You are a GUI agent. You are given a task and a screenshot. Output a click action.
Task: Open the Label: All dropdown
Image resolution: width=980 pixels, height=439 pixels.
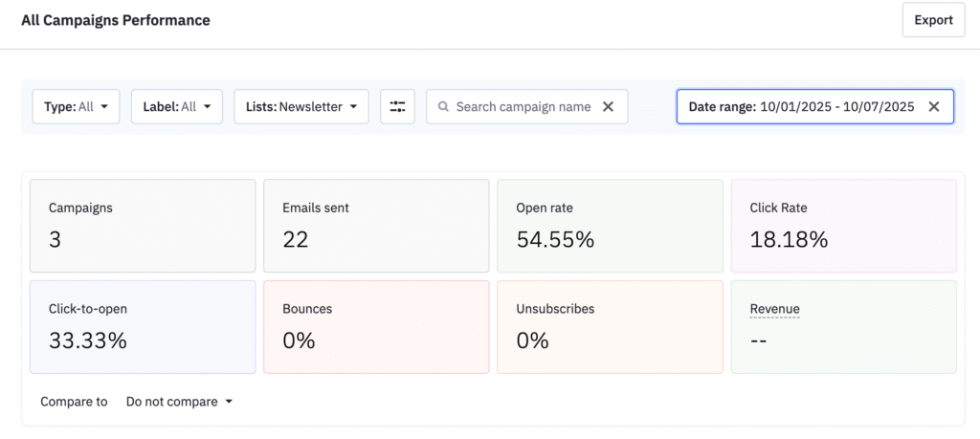coord(177,107)
